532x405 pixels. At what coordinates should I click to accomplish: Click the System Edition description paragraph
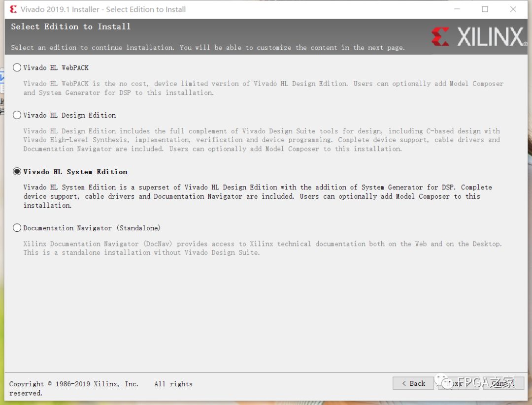[x=258, y=196]
